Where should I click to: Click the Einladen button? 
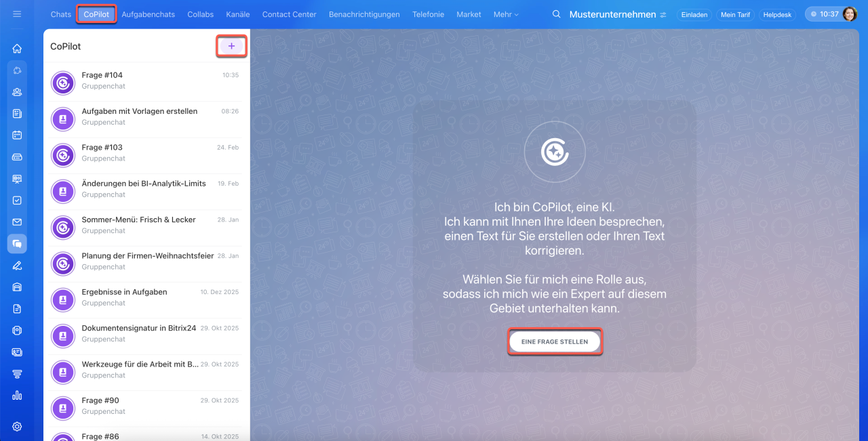[694, 15]
